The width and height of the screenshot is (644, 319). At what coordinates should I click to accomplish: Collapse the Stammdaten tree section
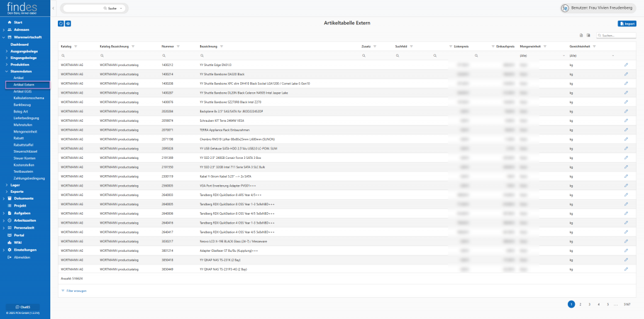tap(6, 72)
